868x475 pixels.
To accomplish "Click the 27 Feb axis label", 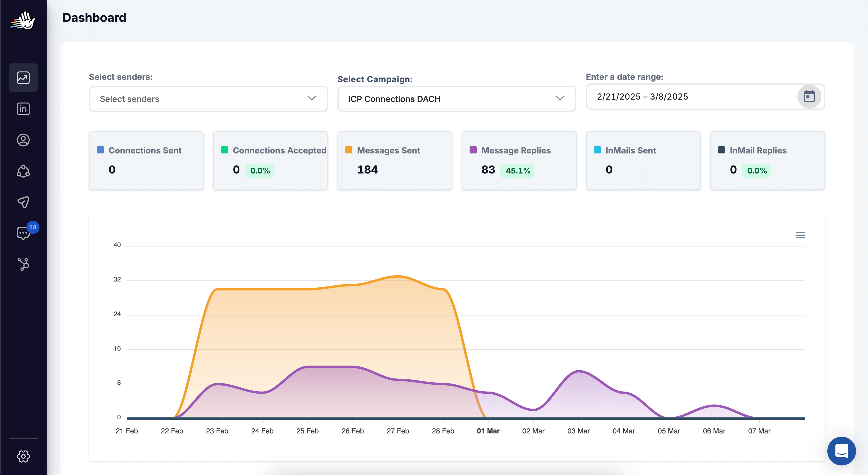I will [x=398, y=431].
